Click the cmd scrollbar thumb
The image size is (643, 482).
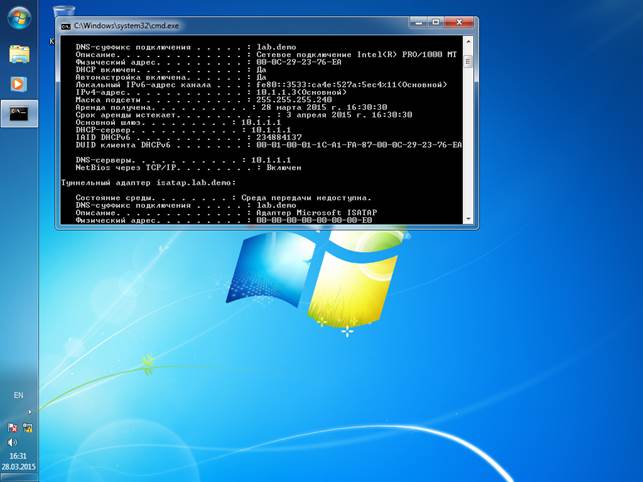(468, 62)
